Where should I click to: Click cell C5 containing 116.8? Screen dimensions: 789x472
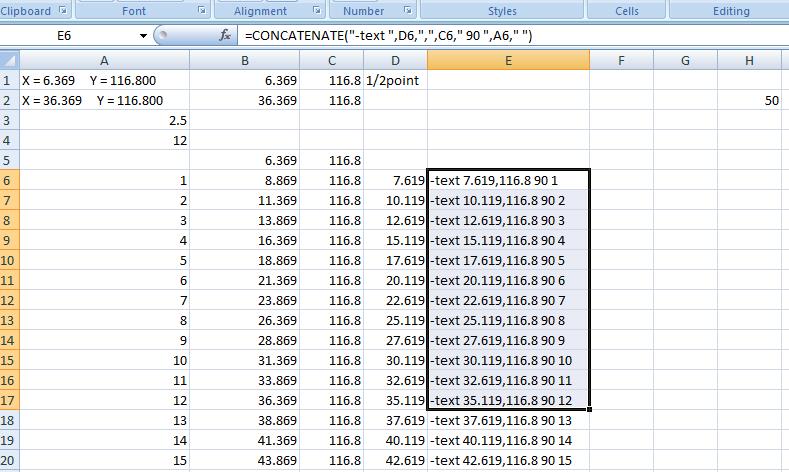332,160
